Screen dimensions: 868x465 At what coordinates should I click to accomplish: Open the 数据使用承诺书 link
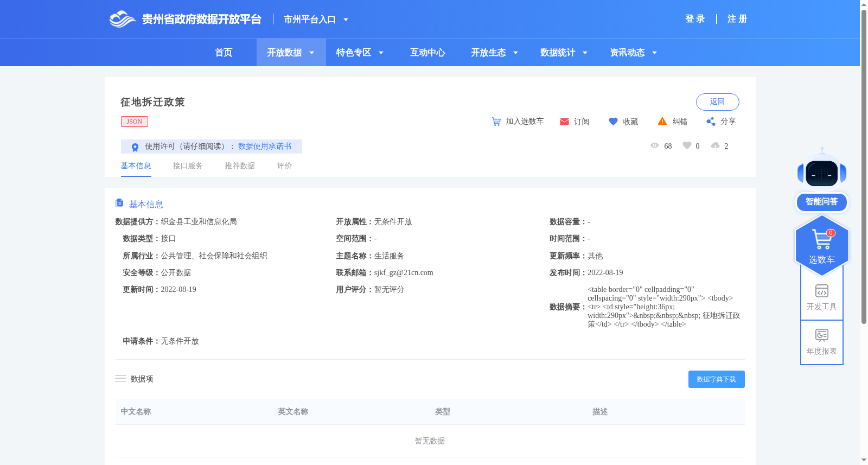(265, 146)
